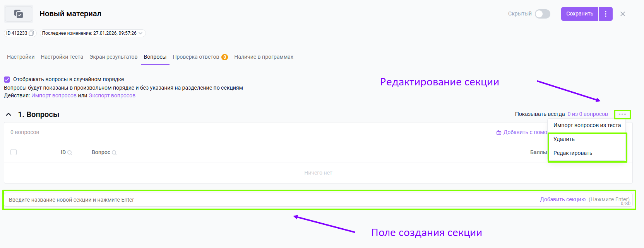Click the Сохранить button
644x248 pixels.
click(580, 14)
